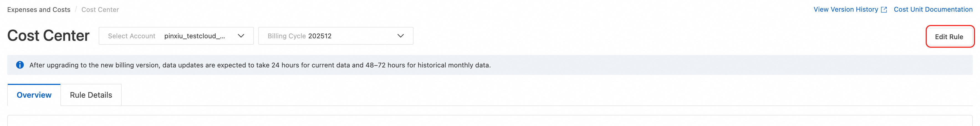Open the View Version History link
Image resolution: width=980 pixels, height=126 pixels.
pyautogui.click(x=845, y=9)
